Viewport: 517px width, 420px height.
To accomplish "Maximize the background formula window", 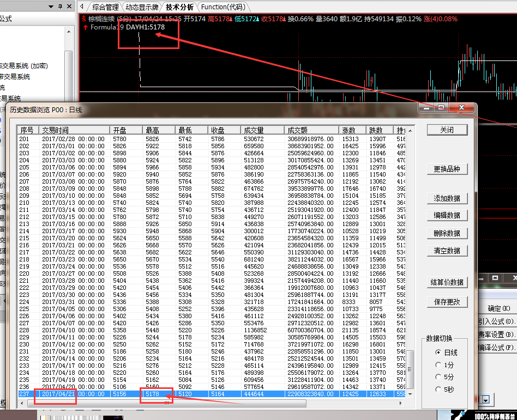I will pos(495,278).
